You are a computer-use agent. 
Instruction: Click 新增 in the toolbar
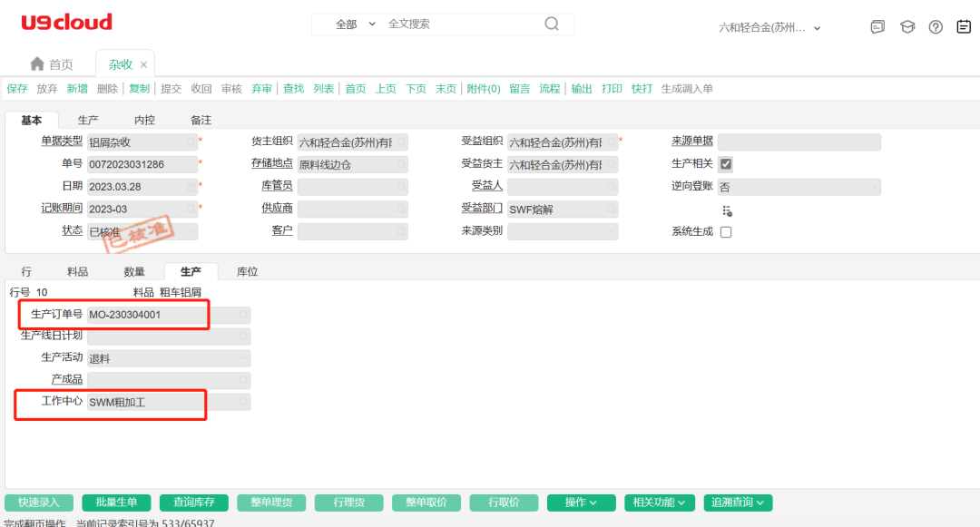pos(77,89)
